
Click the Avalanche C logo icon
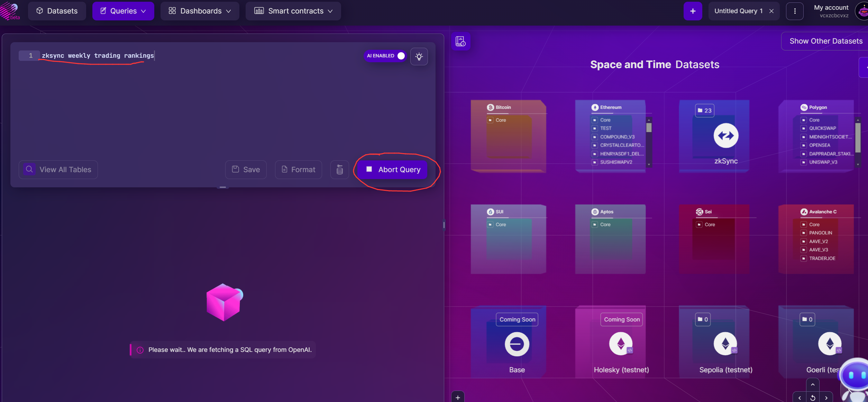[804, 212]
